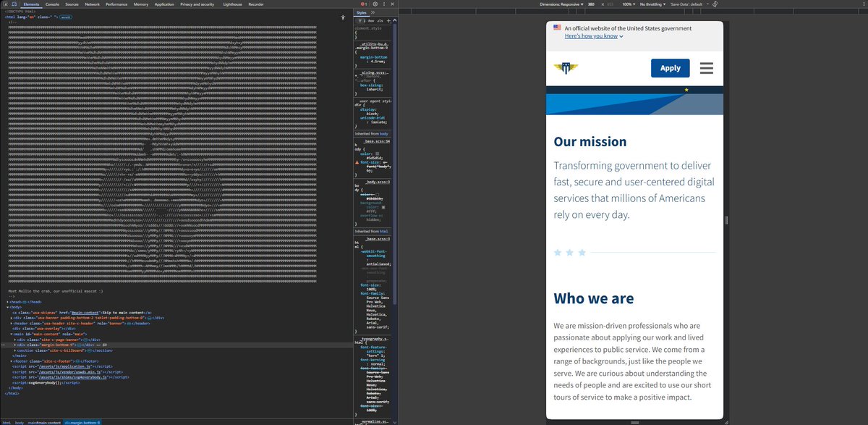Toggle the device toolbar icon
The image size is (868, 425).
(x=14, y=4)
